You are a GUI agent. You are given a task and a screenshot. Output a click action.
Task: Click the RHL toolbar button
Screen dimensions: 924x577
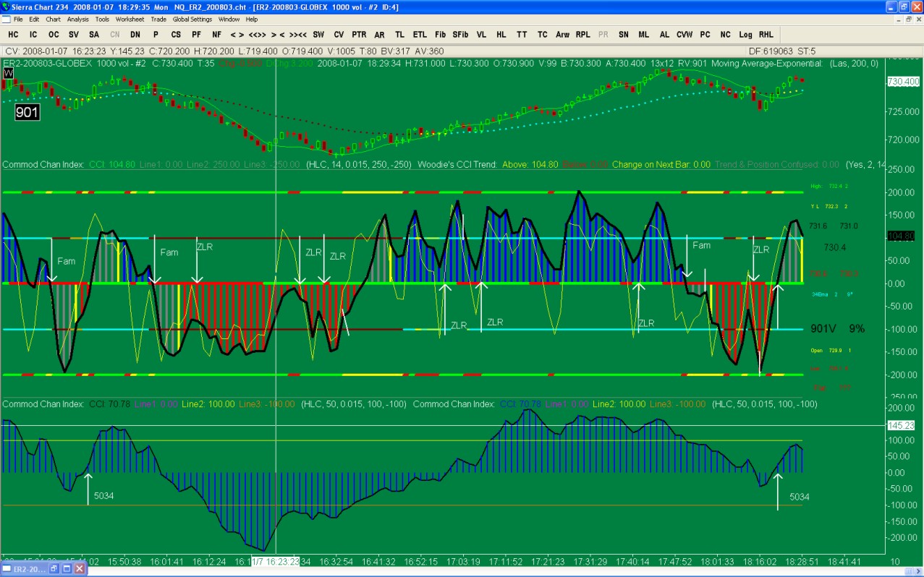point(766,35)
